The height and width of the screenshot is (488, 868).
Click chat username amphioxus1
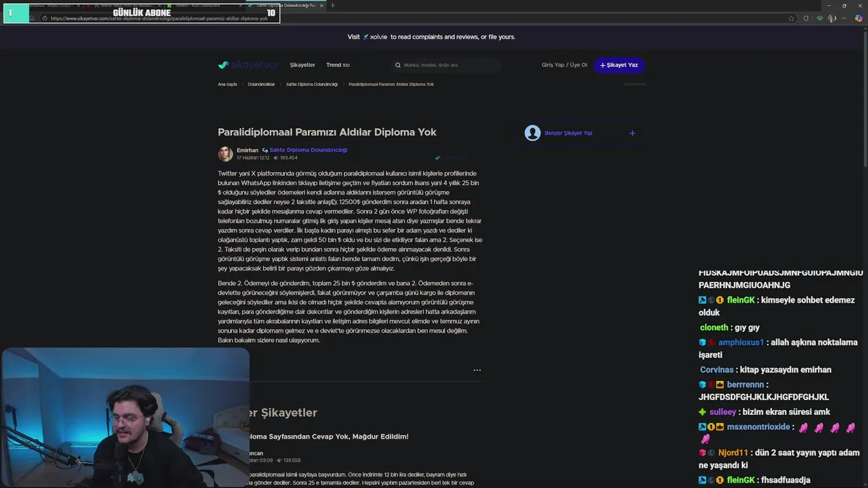[741, 343]
